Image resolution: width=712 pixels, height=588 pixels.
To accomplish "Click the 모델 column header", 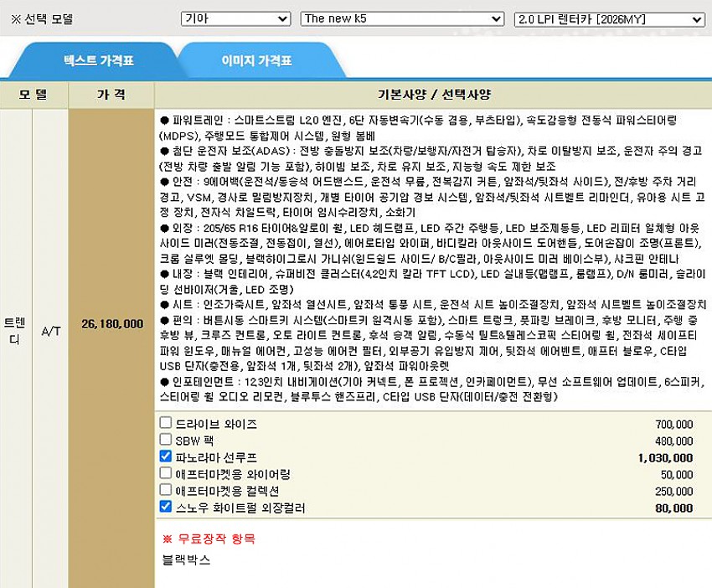I will tap(34, 94).
